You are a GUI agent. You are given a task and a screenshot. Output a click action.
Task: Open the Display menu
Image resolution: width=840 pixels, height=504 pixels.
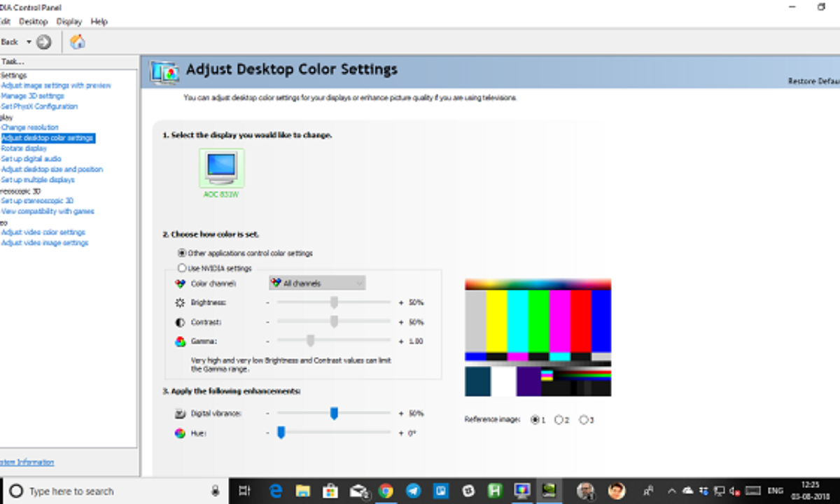69,22
